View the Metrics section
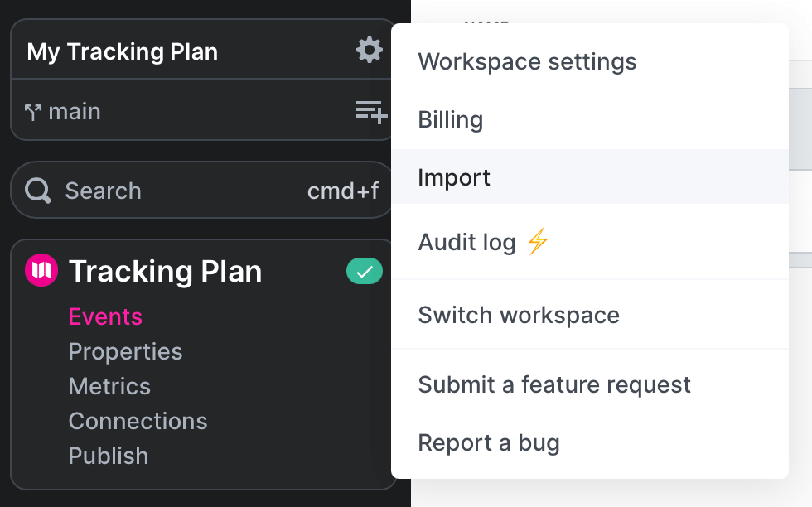This screenshot has width=812, height=507. (109, 386)
